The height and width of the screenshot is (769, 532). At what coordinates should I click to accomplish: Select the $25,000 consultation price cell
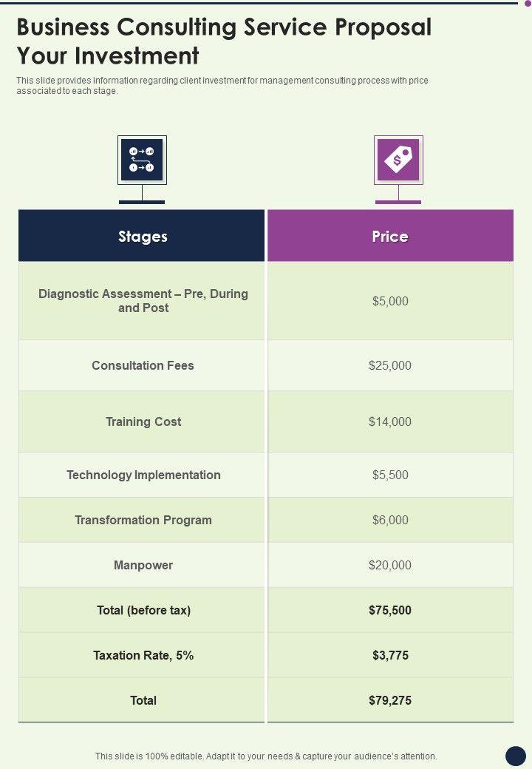tap(390, 365)
